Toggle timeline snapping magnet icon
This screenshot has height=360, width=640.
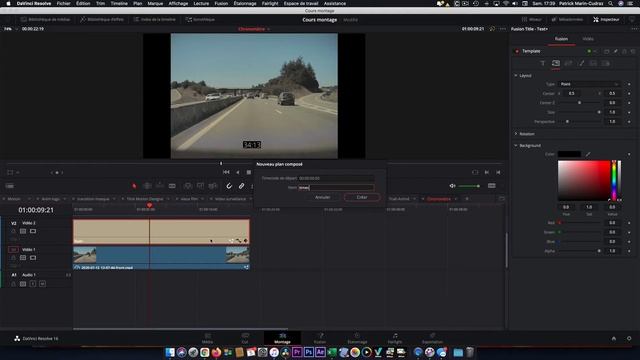pyautogui.click(x=229, y=186)
